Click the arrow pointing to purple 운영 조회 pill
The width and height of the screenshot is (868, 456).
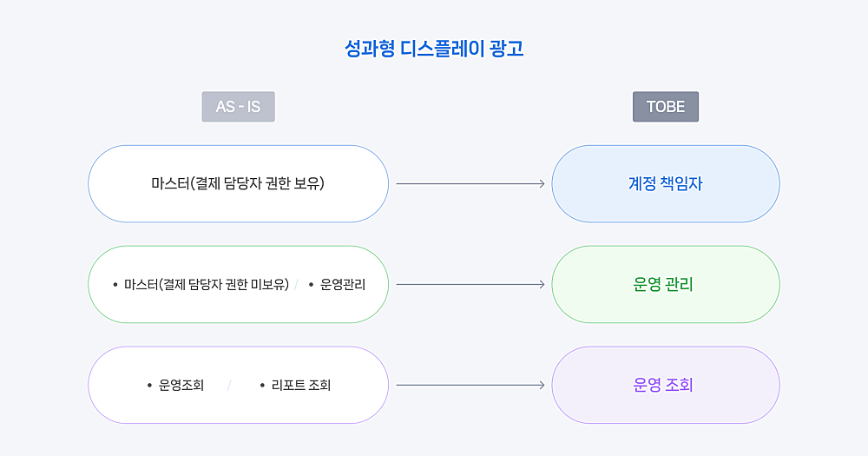470,385
